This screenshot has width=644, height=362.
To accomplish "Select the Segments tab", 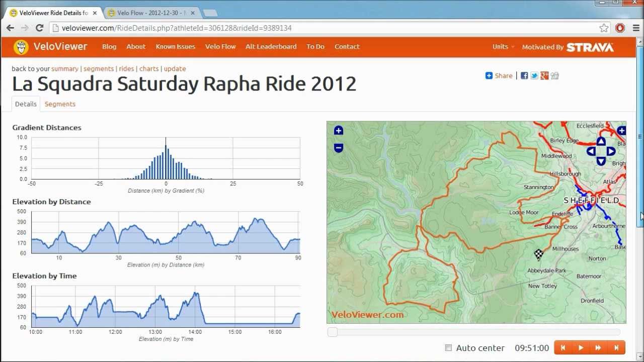I will [60, 104].
